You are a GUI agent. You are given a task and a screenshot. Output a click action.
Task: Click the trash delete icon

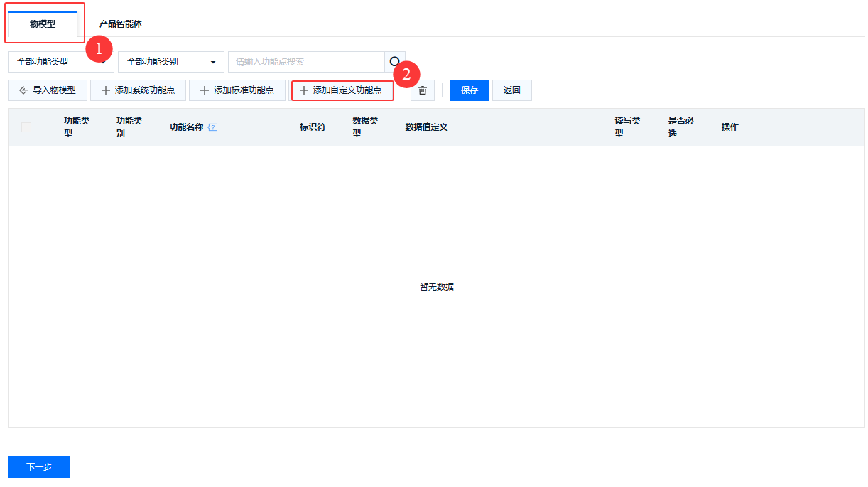423,90
